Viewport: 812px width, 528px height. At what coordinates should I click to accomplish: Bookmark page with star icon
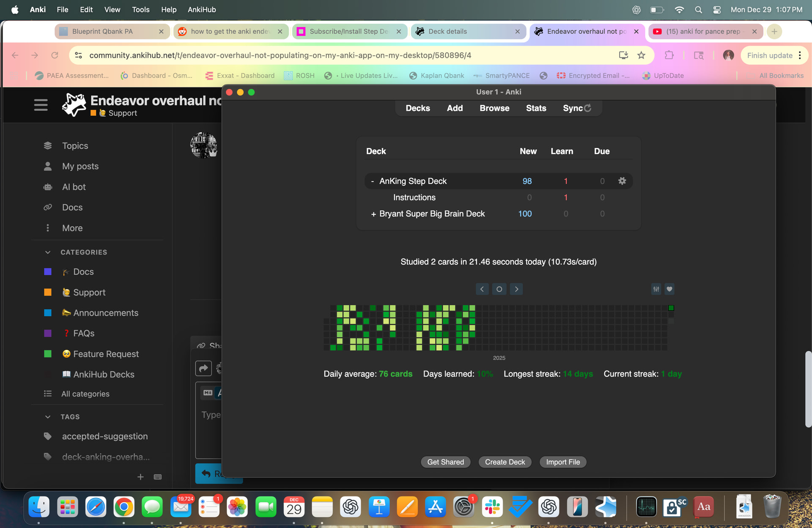[x=641, y=55]
